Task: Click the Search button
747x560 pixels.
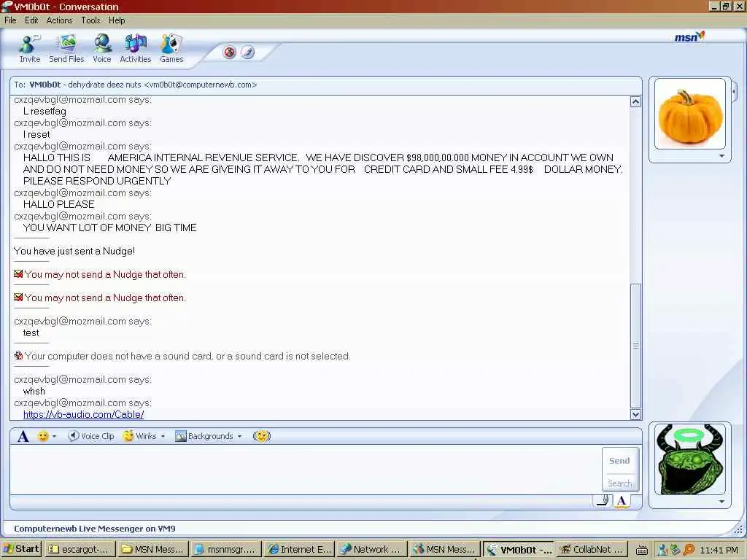Action: 619,483
